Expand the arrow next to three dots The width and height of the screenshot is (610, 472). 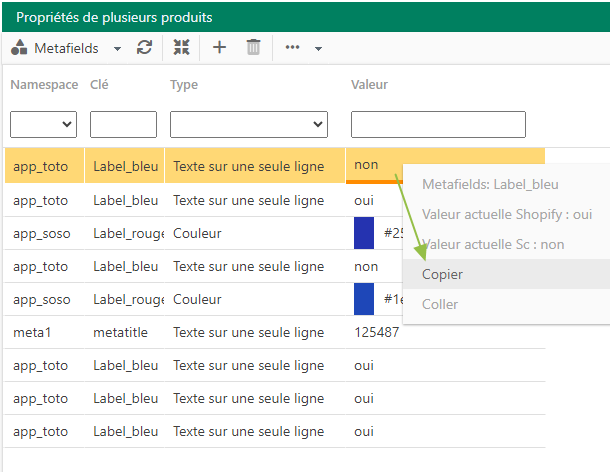(318, 49)
